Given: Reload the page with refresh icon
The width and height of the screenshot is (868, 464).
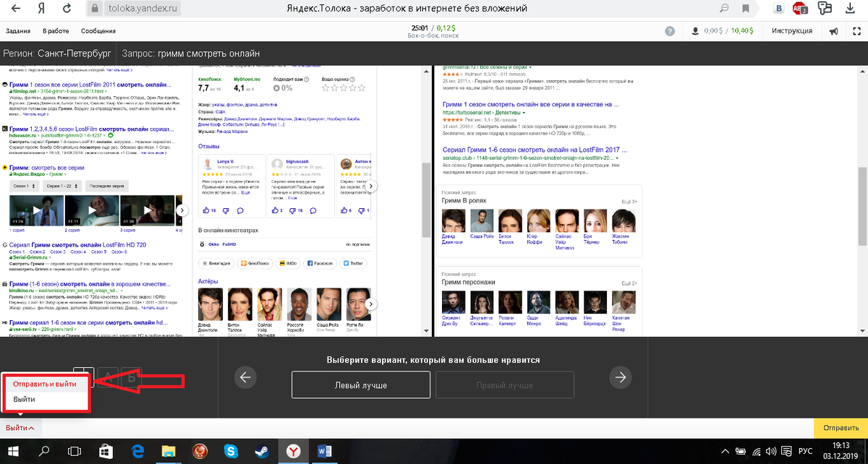Looking at the screenshot, I should pyautogui.click(x=67, y=9).
